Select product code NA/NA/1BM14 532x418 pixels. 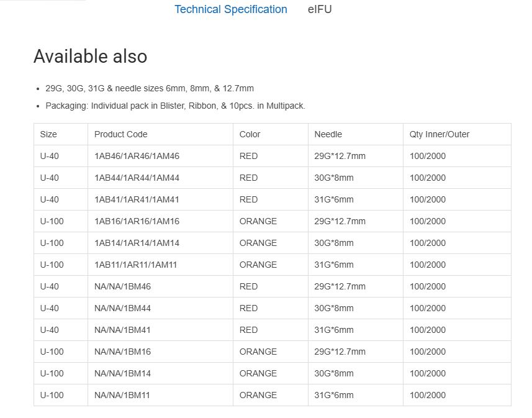pyautogui.click(x=122, y=373)
